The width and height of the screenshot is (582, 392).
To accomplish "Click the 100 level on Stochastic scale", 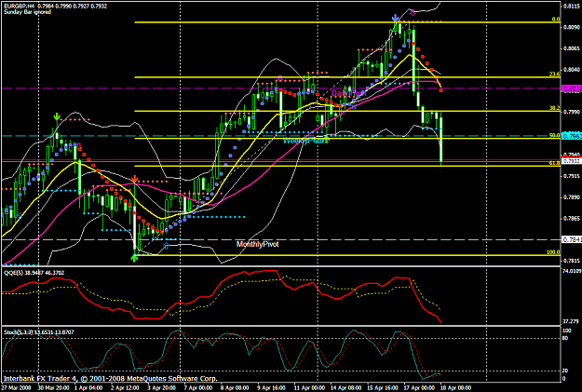I will click(567, 331).
